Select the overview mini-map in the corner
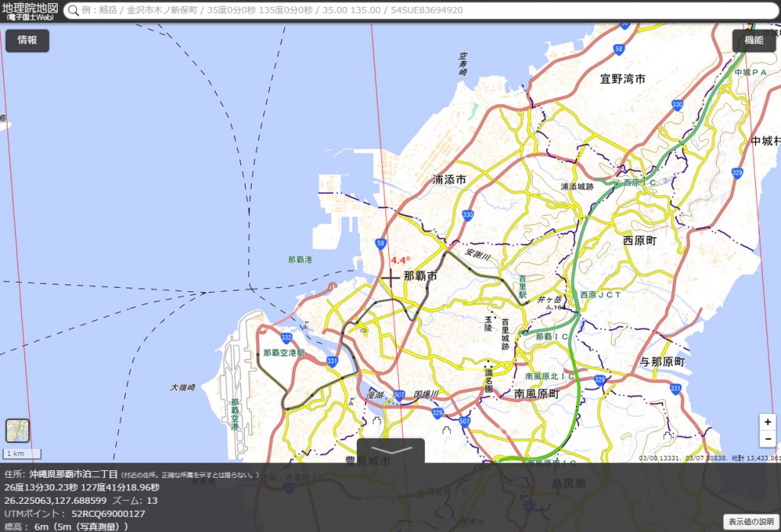The width and height of the screenshot is (781, 532). coord(17,431)
